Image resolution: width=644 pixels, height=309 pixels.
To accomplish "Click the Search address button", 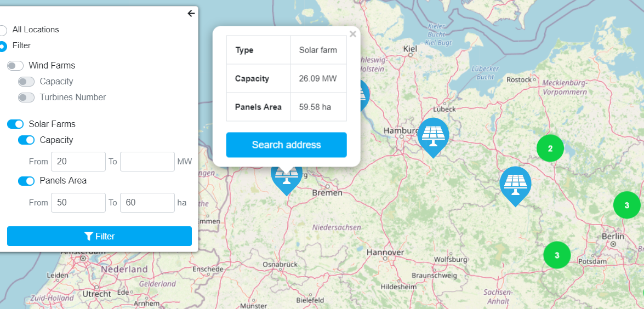I will [x=286, y=145].
